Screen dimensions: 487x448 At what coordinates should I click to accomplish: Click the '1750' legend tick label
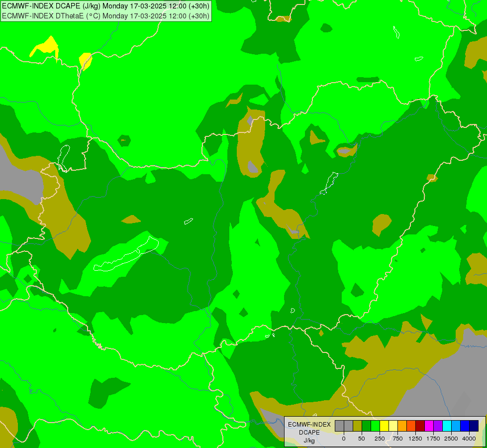(433, 439)
